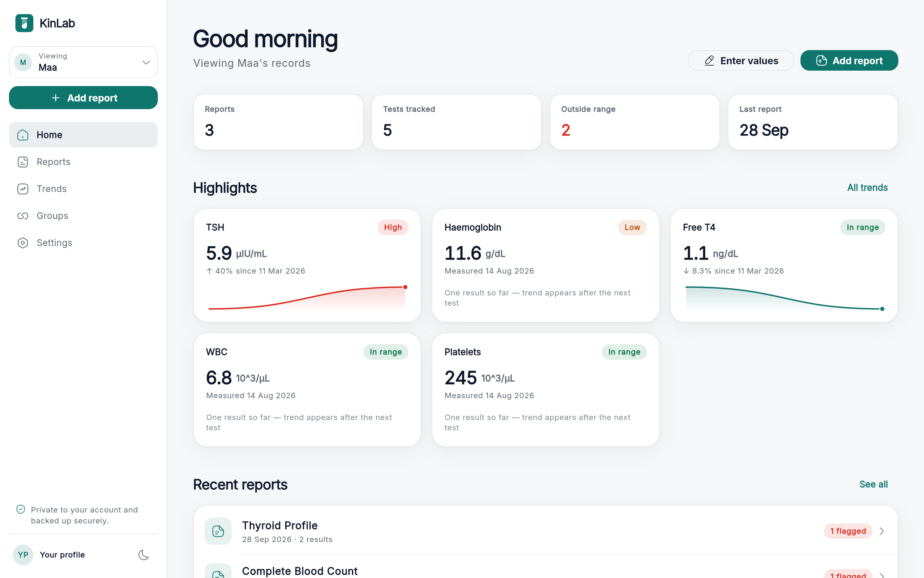Click the M avatar for Maa
The height and width of the screenshot is (578, 924).
click(x=23, y=62)
